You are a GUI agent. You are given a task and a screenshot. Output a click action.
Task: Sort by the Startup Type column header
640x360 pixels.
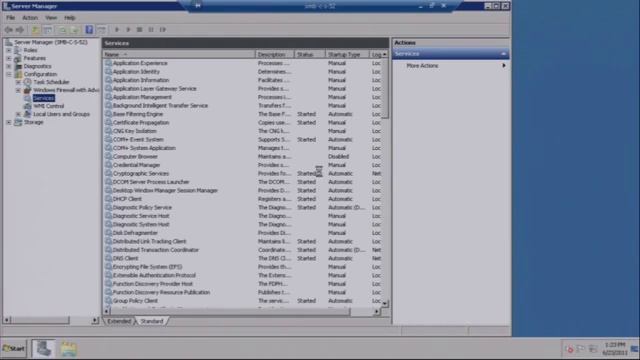(347, 54)
